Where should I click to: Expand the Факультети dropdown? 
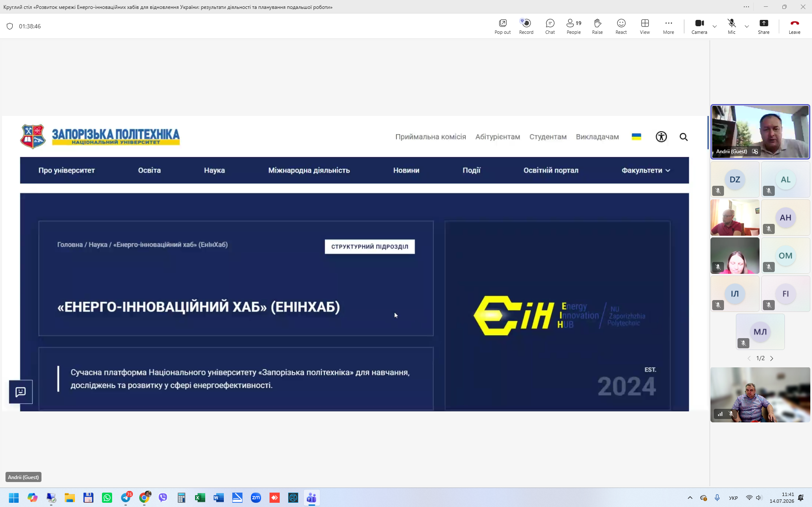pos(646,170)
